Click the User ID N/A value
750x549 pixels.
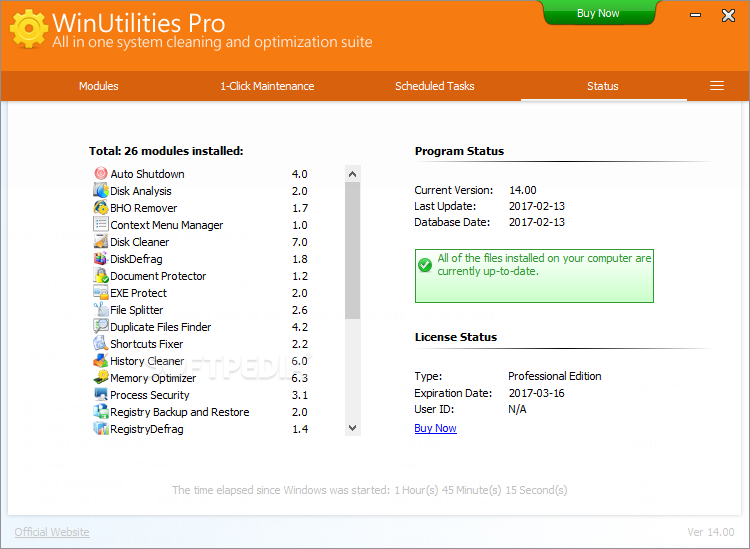pos(517,409)
